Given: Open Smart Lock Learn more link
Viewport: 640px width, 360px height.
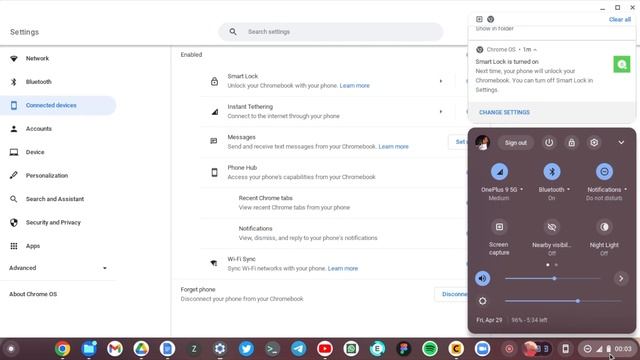Looking at the screenshot, I should pos(354,85).
